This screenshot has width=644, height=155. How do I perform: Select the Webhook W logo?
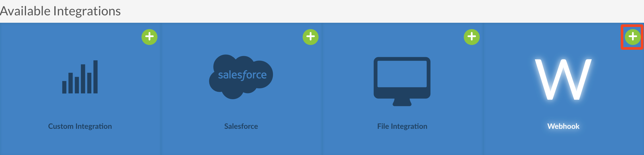[563, 79]
